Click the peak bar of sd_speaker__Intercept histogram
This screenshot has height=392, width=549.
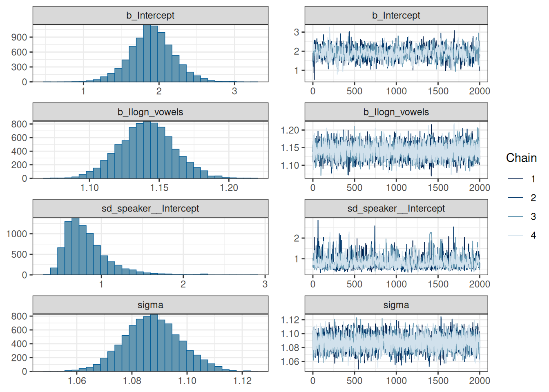pos(76,247)
